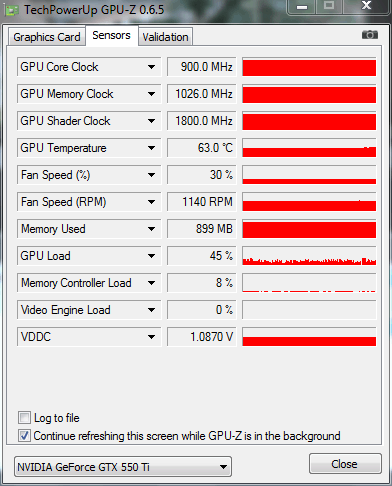Screen dimensions: 392x486
Task: Minimize the GPU-Z window
Action: [302, 6]
